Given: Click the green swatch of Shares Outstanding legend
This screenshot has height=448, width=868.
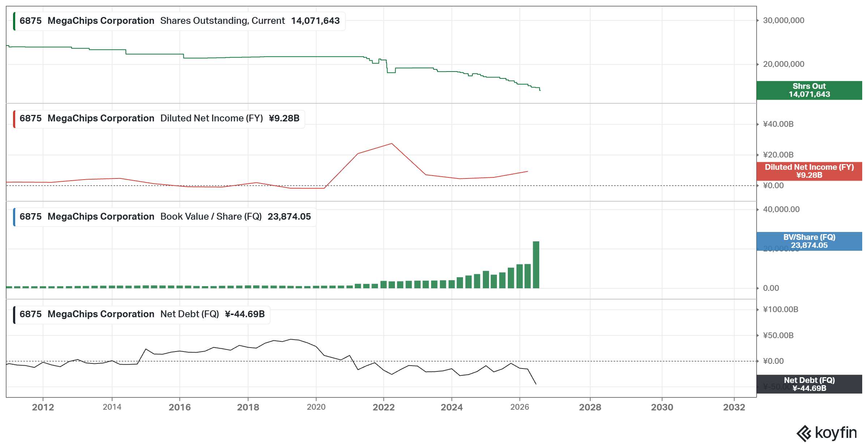Looking at the screenshot, I should [x=14, y=21].
